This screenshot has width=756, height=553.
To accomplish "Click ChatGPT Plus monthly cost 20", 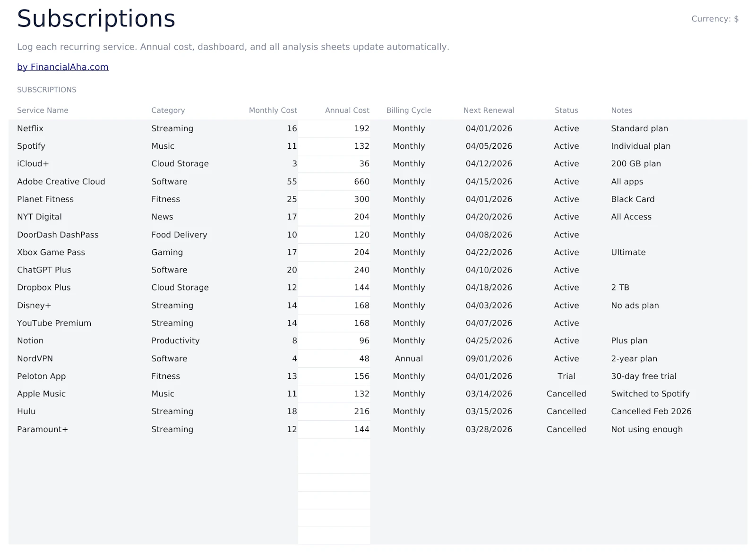I will 292,270.
